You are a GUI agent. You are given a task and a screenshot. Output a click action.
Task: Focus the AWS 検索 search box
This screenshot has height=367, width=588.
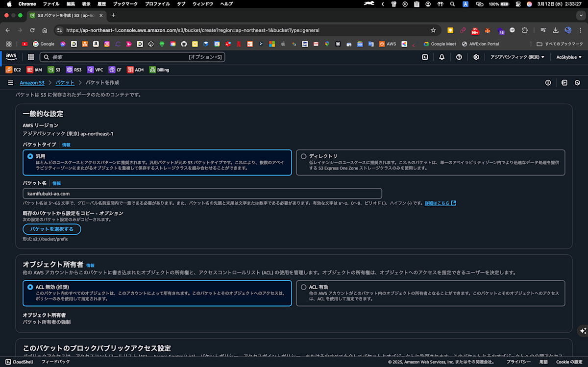[132, 57]
